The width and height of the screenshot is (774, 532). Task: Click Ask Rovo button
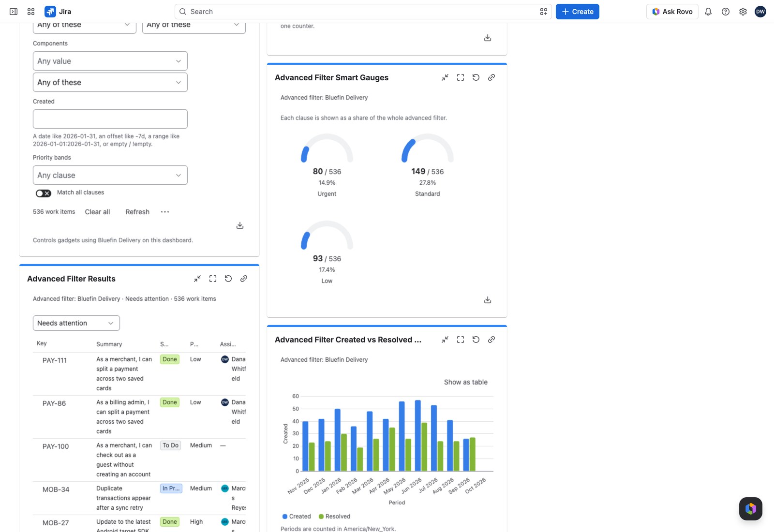[672, 12]
